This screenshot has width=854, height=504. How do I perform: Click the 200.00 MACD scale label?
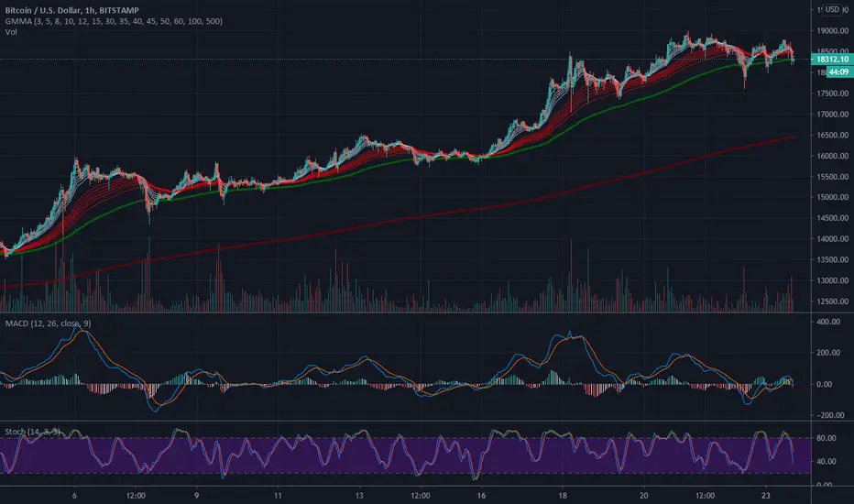click(828, 353)
